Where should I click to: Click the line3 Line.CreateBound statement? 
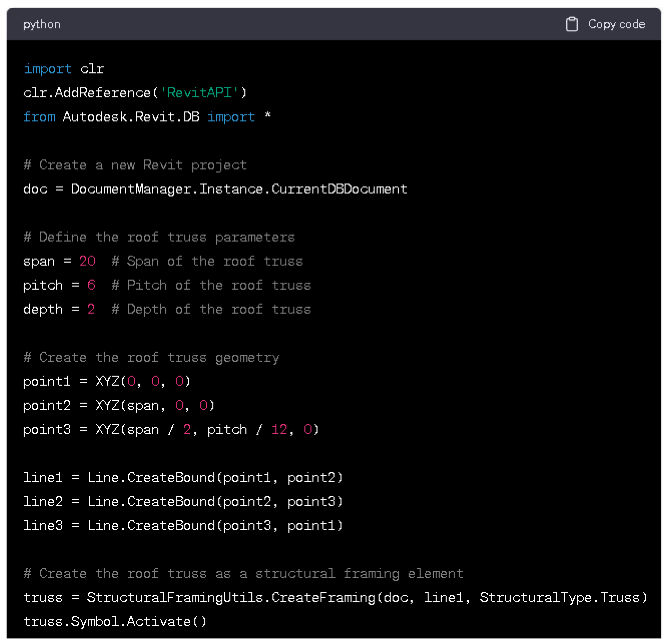(183, 526)
